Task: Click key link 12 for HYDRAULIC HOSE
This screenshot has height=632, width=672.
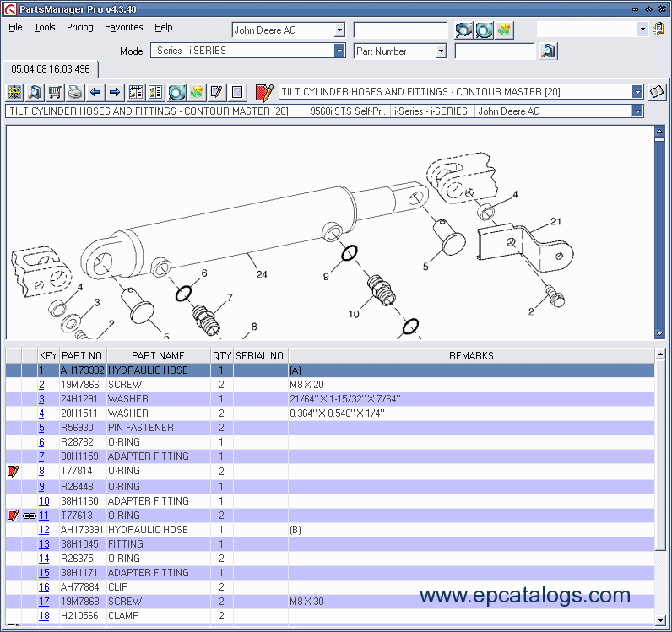Action: pos(44,530)
